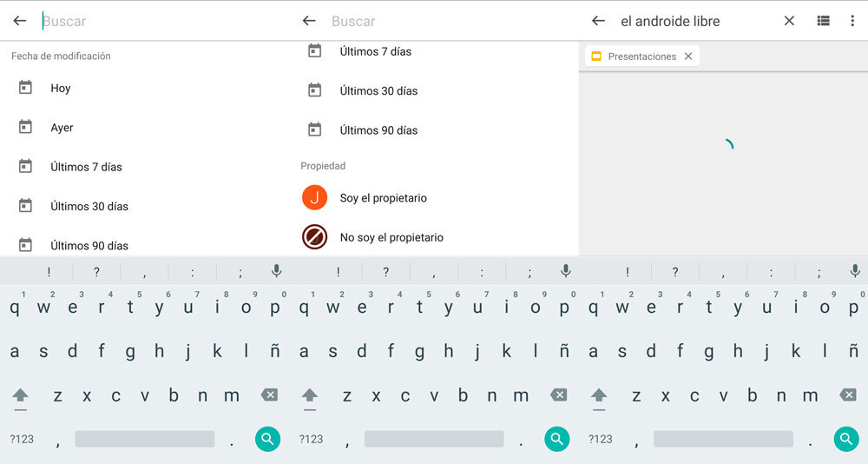Tap microphone icon on the leftmost keyboard
The image size is (868, 464).
coord(277,271)
